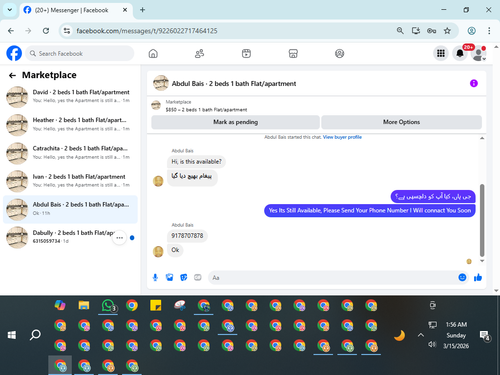
Task: Open the View buyer profile link
Action: click(342, 137)
